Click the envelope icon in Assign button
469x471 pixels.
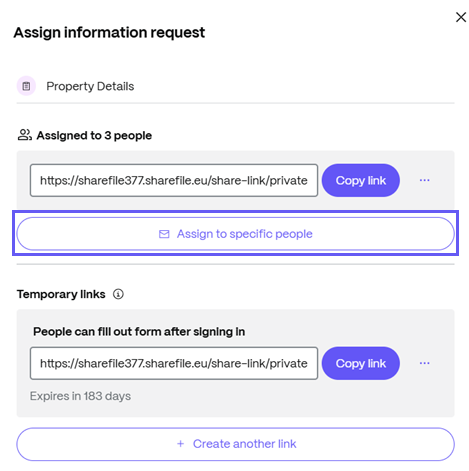tap(164, 234)
